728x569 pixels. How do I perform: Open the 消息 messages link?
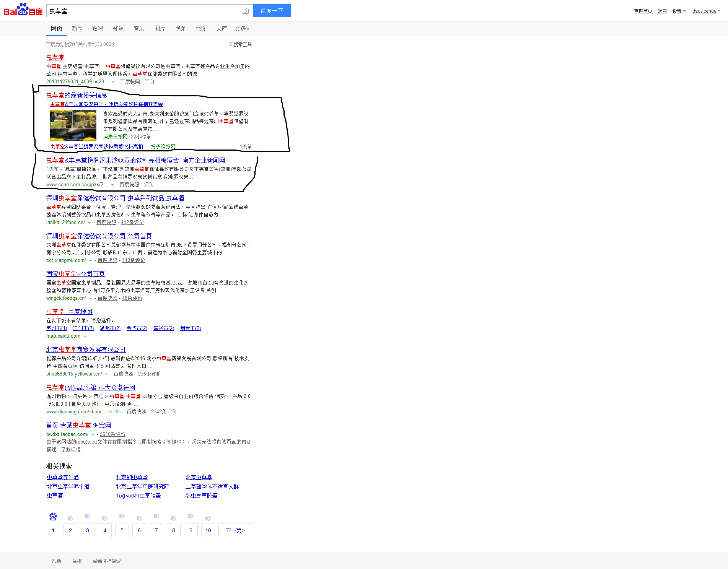coord(662,11)
